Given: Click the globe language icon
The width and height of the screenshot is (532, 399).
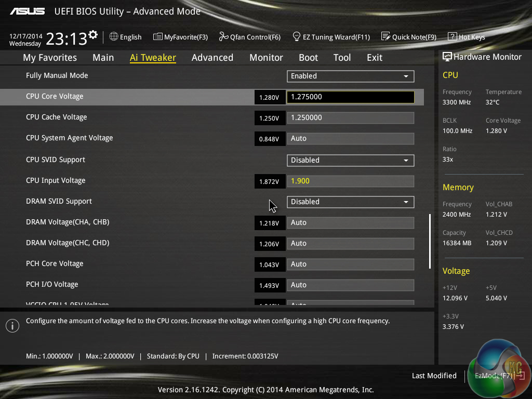Looking at the screenshot, I should click(x=114, y=37).
